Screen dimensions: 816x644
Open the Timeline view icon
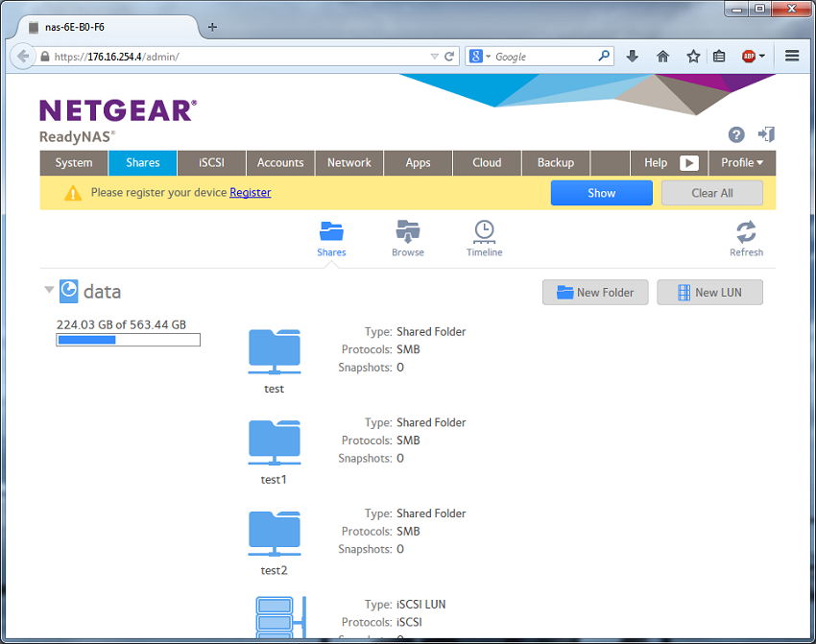(x=484, y=232)
